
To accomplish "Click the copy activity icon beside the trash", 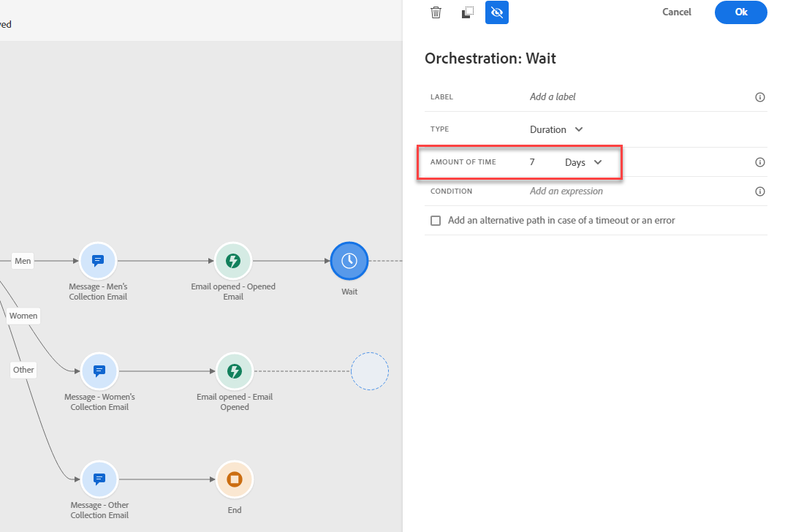I will [x=467, y=12].
